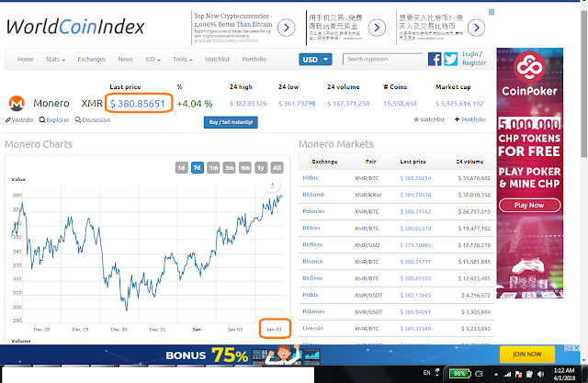Screen dimensions: 588x383
Task: Click price $ 381.70436 in markets table
Action: 415,195
